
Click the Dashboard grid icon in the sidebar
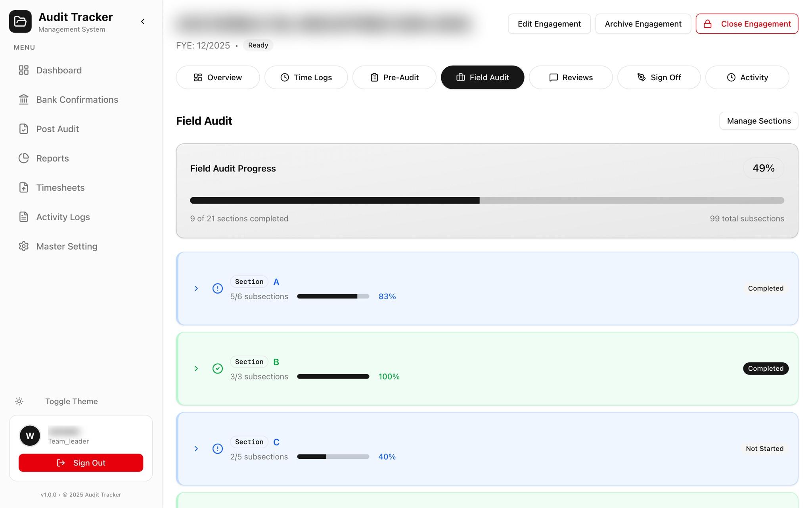click(24, 70)
